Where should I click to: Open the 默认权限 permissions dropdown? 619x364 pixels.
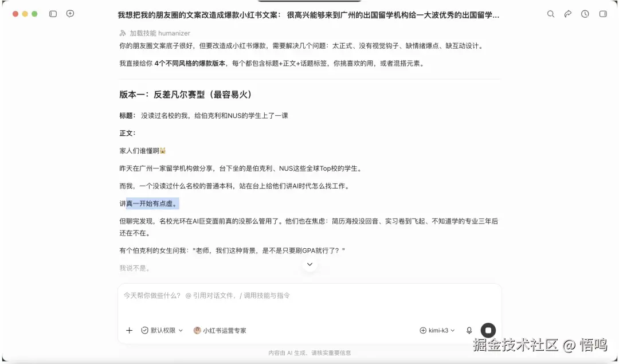pos(162,330)
